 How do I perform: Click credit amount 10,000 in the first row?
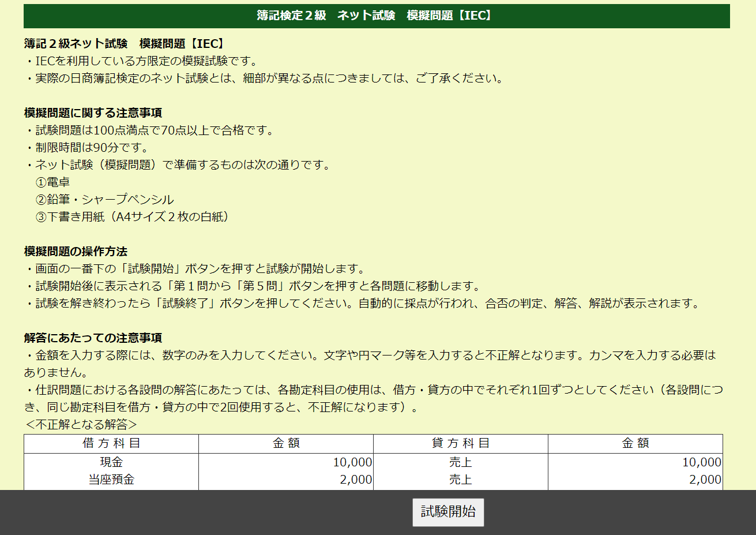point(702,462)
